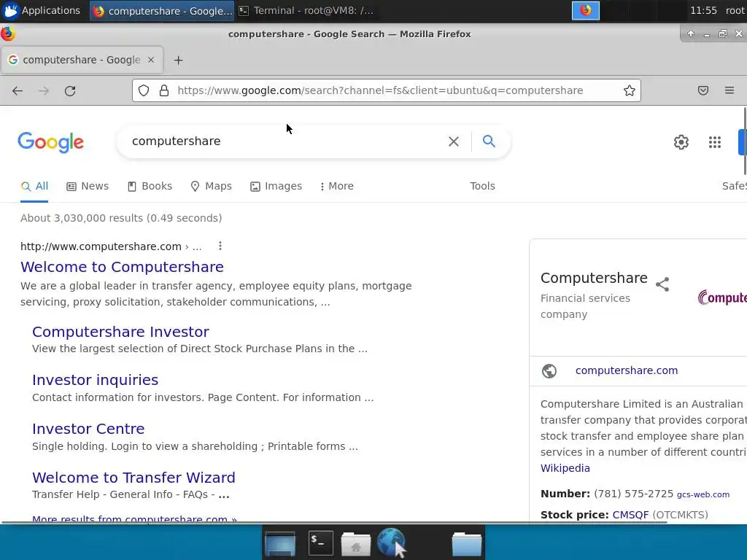Switch to the News tab
The image size is (747, 560).
click(88, 186)
